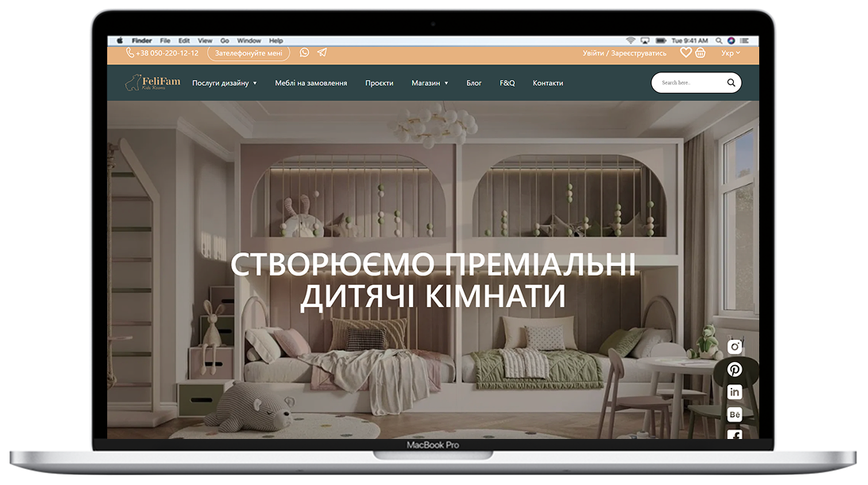Open the macOS Apple menu

[x=120, y=40]
